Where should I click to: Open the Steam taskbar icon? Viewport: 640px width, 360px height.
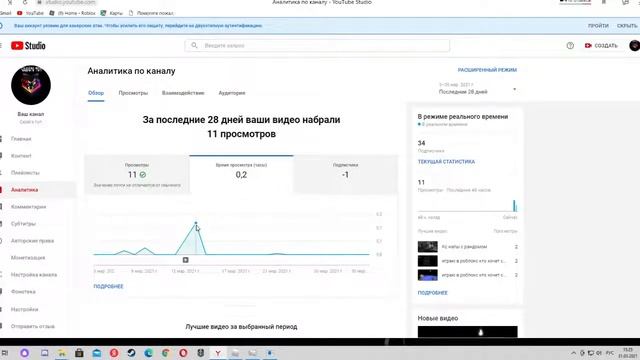pyautogui.click(x=131, y=353)
